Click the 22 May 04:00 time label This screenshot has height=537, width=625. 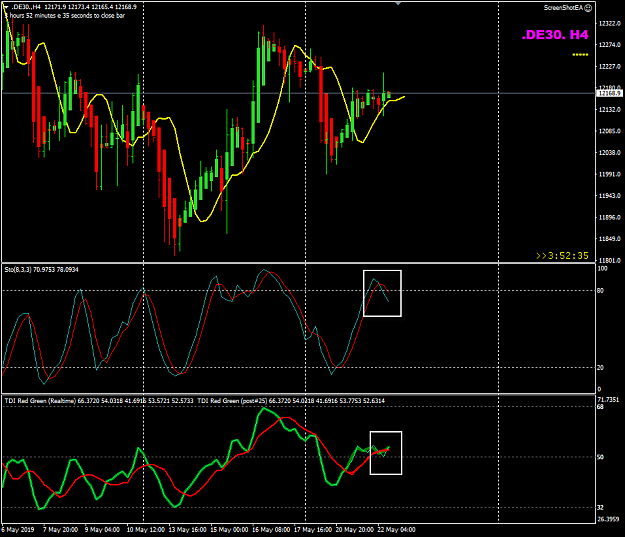pyautogui.click(x=397, y=530)
